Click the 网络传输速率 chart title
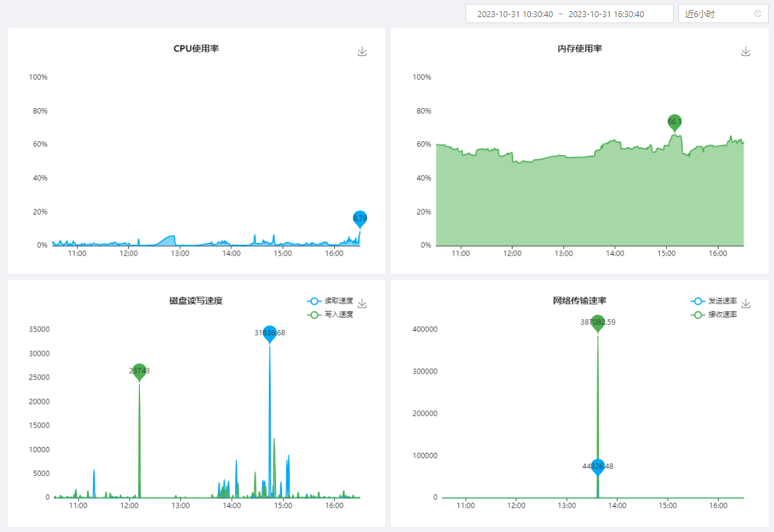Viewport: 774px width, 532px height. tap(580, 301)
